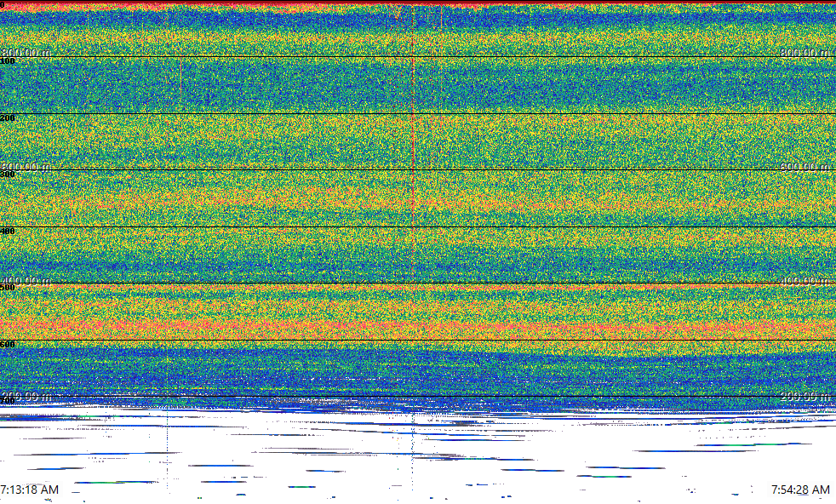Click the right-edge 600.00 m range label
This screenshot has width=836, height=504.
(805, 166)
